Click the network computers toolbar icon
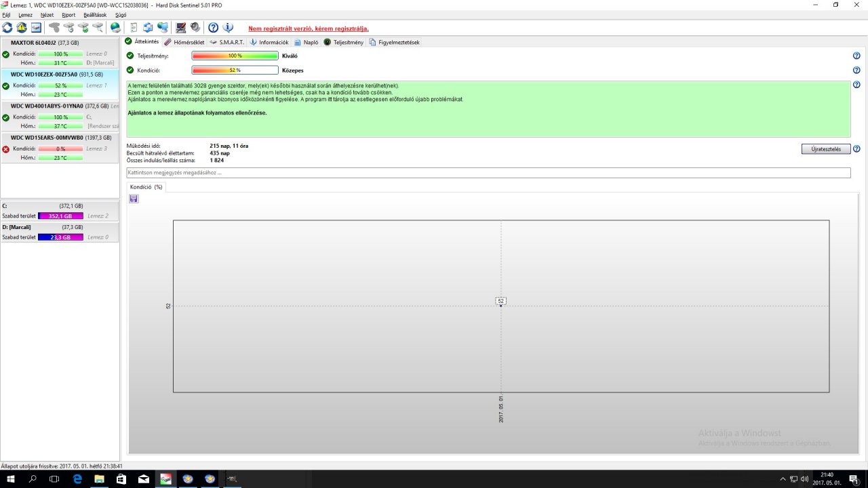This screenshot has height=488, width=868. coord(163,28)
